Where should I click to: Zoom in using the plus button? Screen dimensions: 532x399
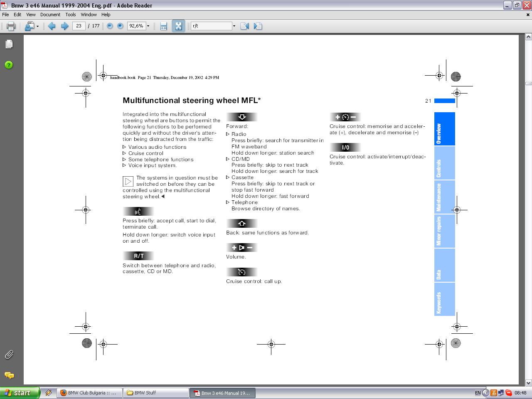coord(120,26)
